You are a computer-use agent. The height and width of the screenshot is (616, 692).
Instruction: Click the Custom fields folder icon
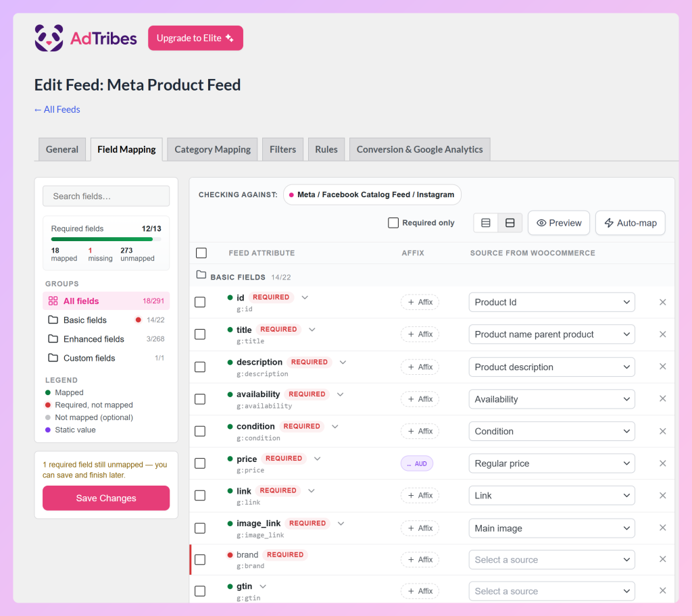pos(53,358)
